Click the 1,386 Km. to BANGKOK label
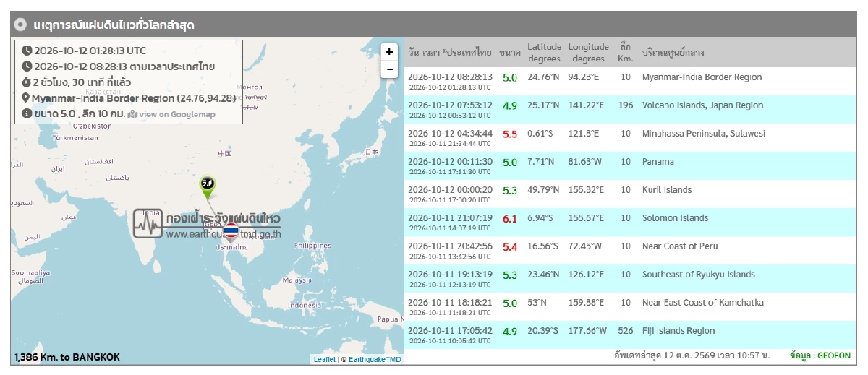The width and height of the screenshot is (868, 375). (x=67, y=357)
